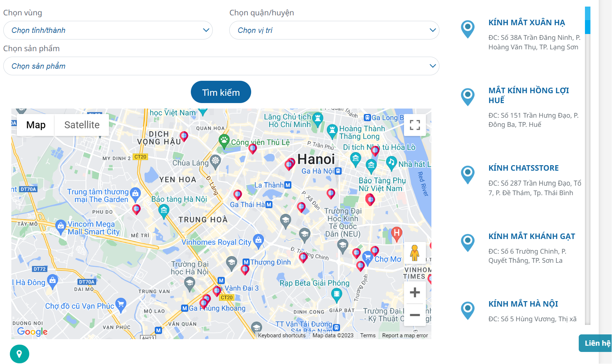The image size is (612, 364).
Task: Click Bảo tàng Hà Nội museum icon
Action: 164,211
